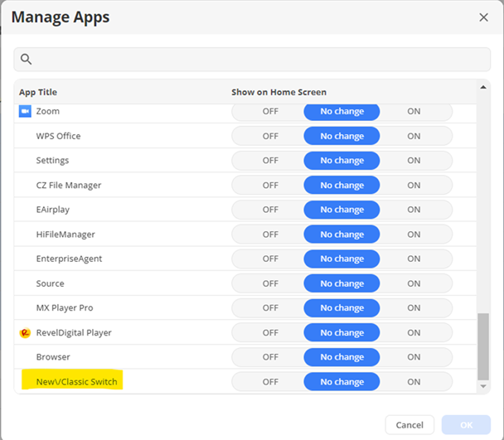Click the scrollbar up arrow

tap(483, 87)
